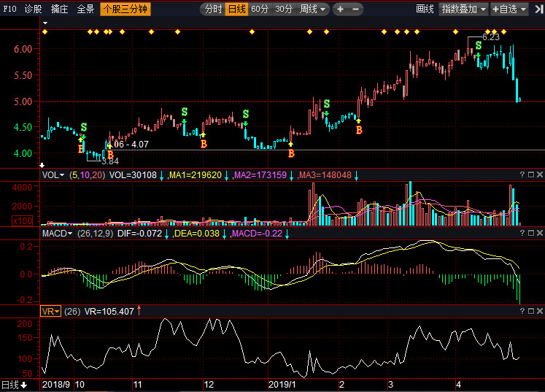Switch to the 分时 intraday chart
Image resolution: width=545 pixels, height=392 pixels.
coord(213,9)
